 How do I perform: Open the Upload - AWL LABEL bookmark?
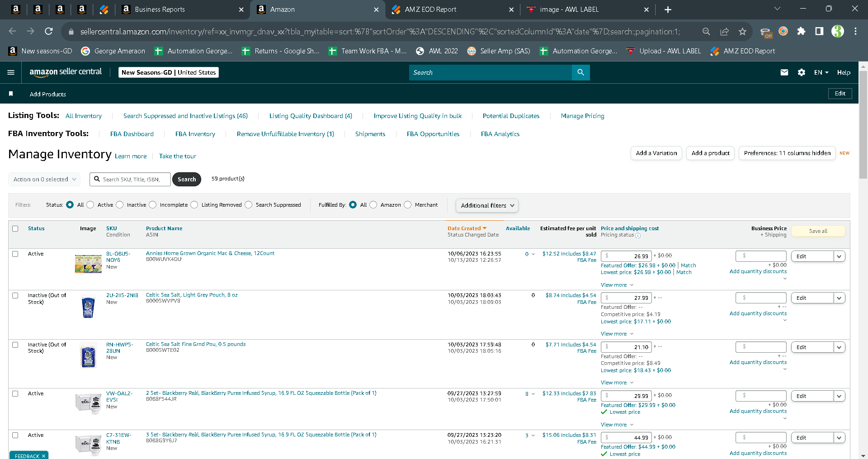(663, 51)
